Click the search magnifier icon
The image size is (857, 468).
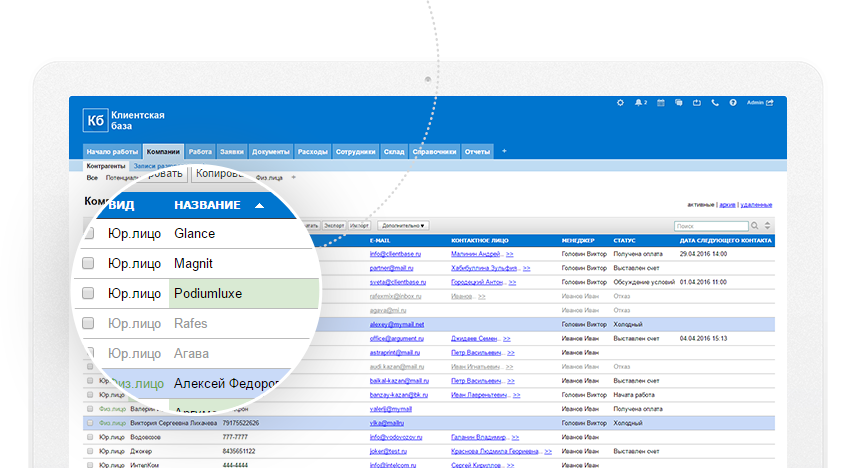pos(755,227)
